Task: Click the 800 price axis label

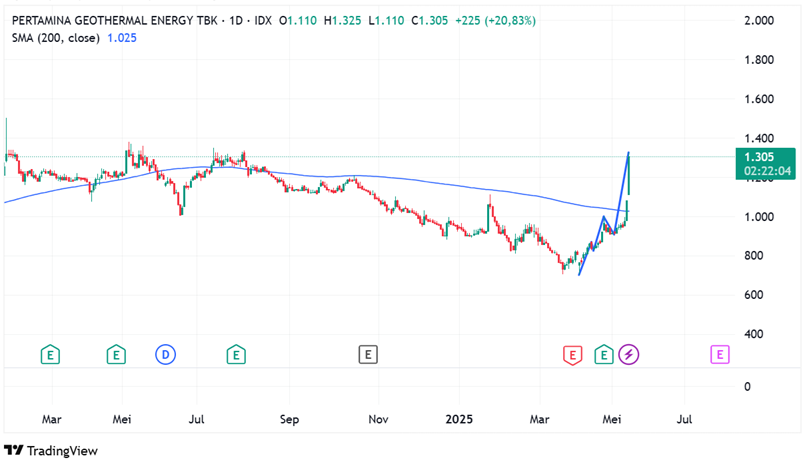Action: (754, 255)
